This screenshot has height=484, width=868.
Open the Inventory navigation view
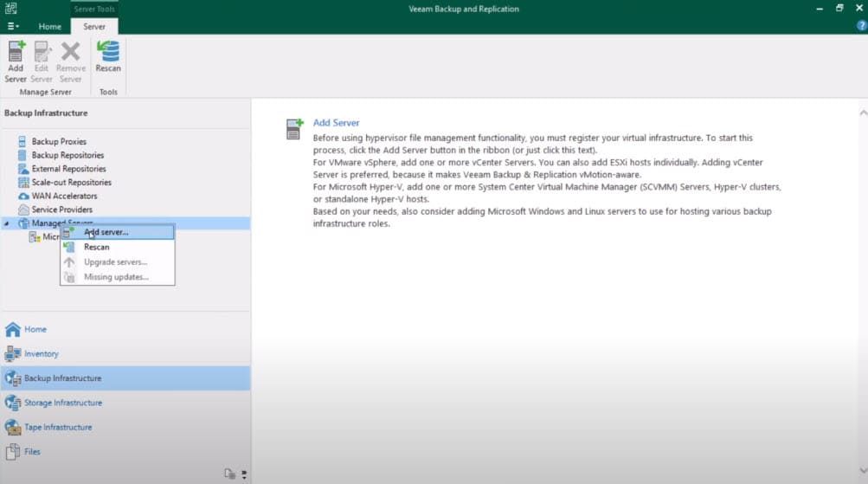click(x=125, y=354)
